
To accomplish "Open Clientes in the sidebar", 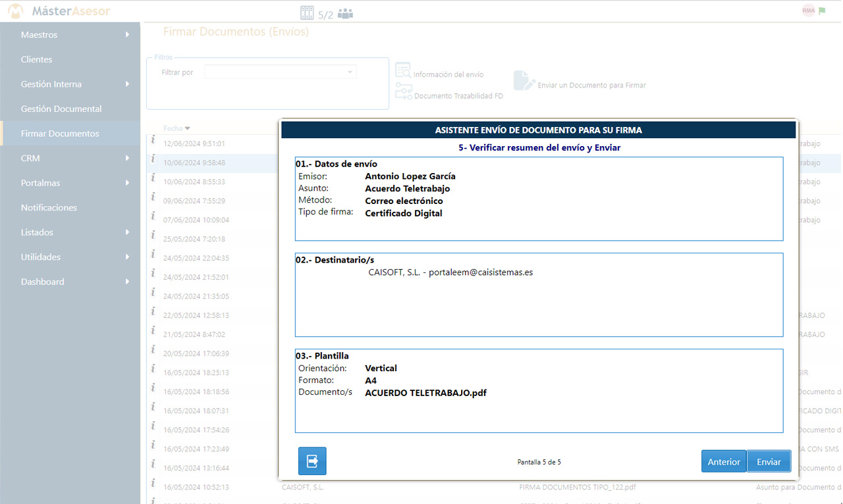I will coord(36,59).
